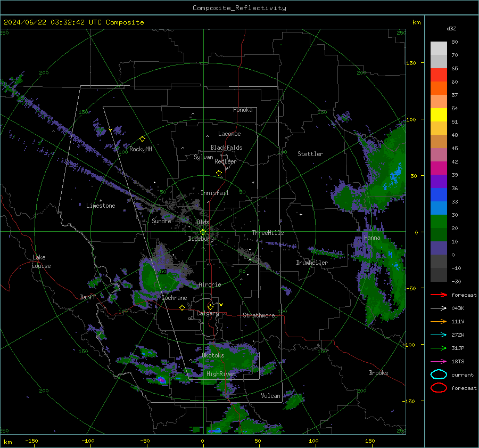Click the green 20 dBZ color swatch

click(x=439, y=222)
